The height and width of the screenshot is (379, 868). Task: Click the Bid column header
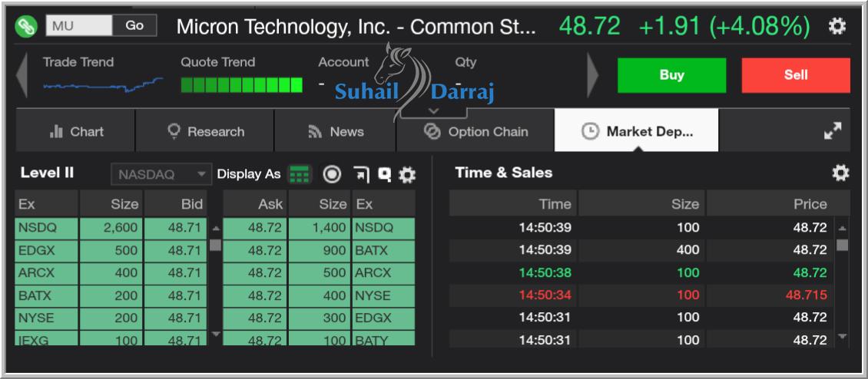pos(175,203)
